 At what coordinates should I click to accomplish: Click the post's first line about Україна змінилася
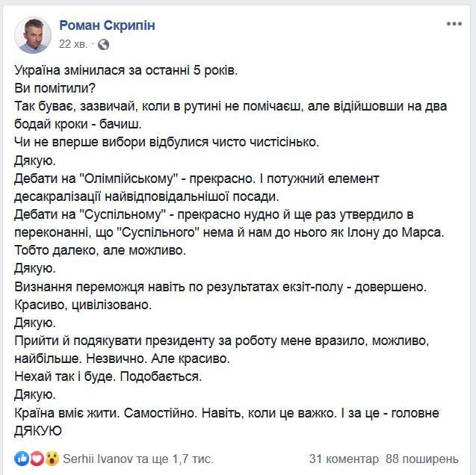pyautogui.click(x=126, y=70)
